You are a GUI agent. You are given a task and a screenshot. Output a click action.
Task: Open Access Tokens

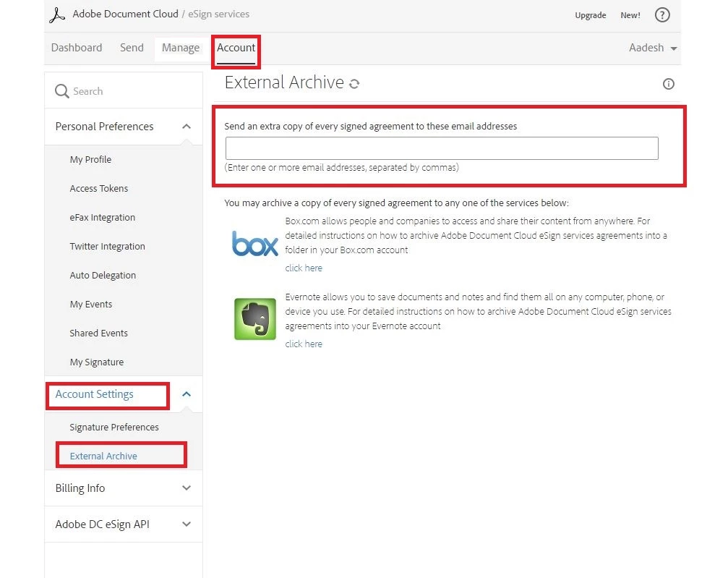pos(99,188)
